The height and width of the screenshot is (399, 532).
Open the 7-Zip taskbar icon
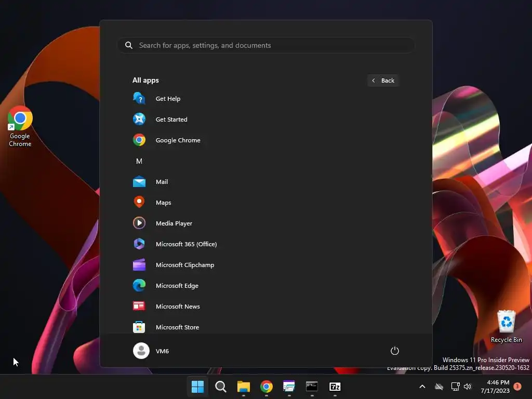(335, 387)
